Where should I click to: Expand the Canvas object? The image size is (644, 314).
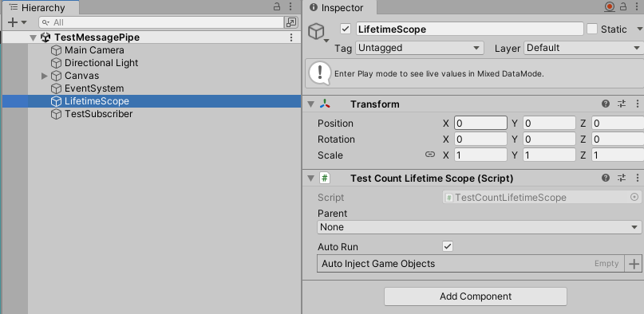[45, 76]
